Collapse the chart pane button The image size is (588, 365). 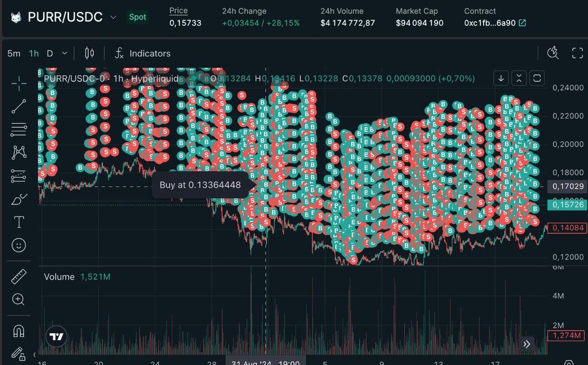(519, 78)
